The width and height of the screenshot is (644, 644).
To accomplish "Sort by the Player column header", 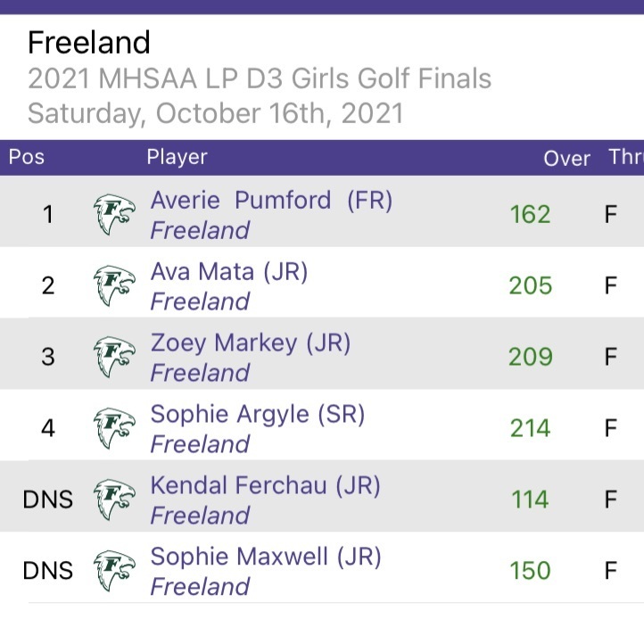I will point(177,157).
